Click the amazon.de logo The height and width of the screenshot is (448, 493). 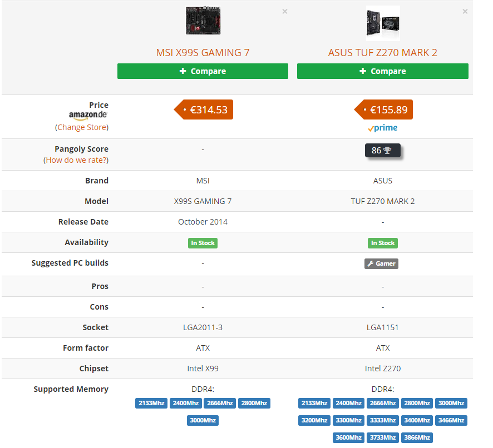tap(88, 115)
